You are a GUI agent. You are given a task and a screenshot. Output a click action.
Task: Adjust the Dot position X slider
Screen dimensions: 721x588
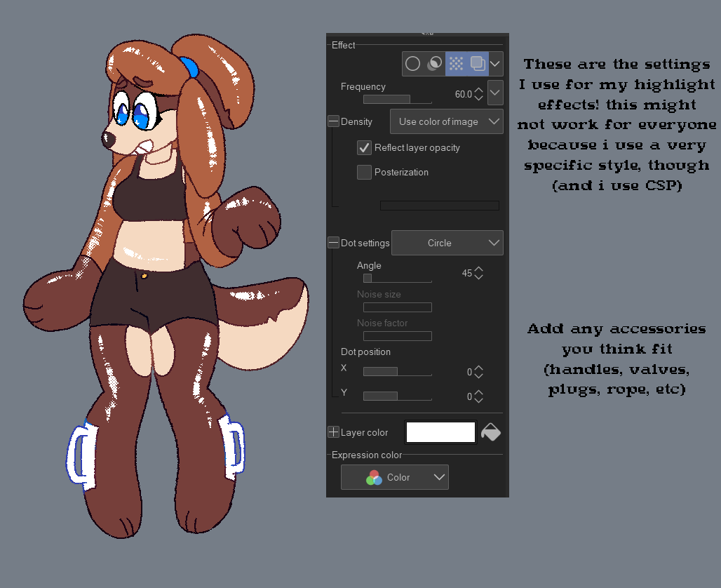point(397,371)
